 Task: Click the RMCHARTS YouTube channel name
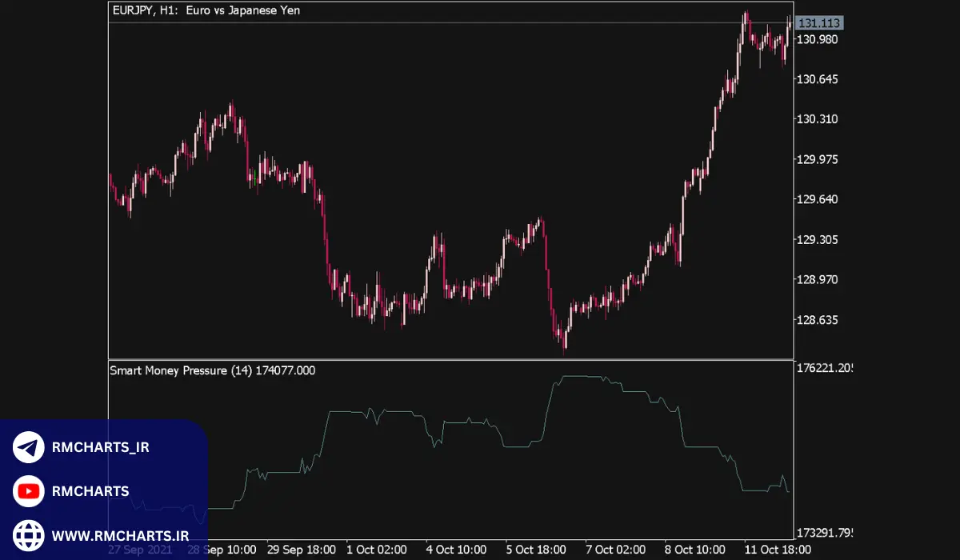point(90,491)
